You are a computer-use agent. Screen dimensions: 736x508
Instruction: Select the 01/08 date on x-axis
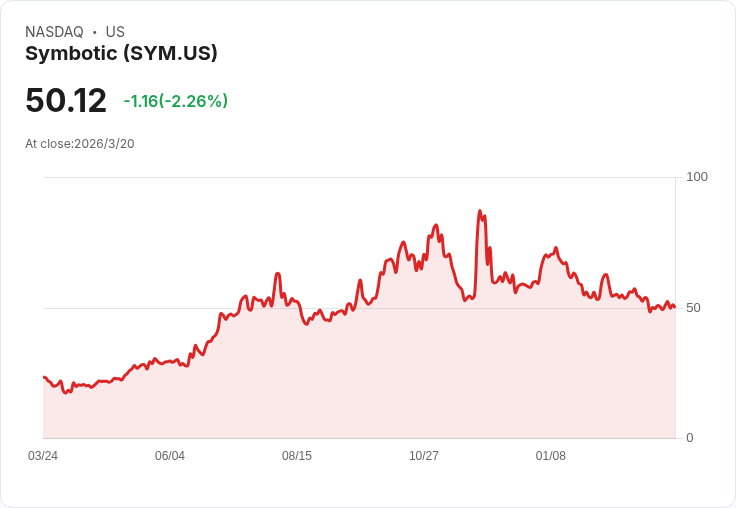(x=551, y=456)
